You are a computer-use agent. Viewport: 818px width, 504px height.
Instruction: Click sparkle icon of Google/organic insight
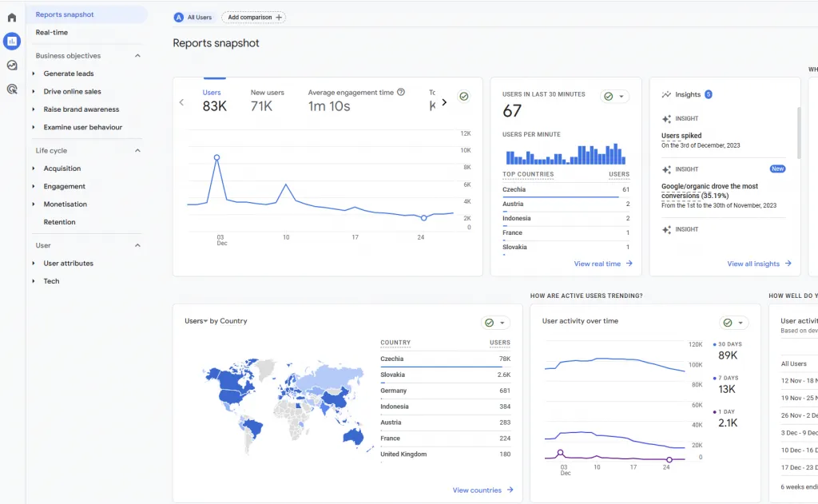666,169
